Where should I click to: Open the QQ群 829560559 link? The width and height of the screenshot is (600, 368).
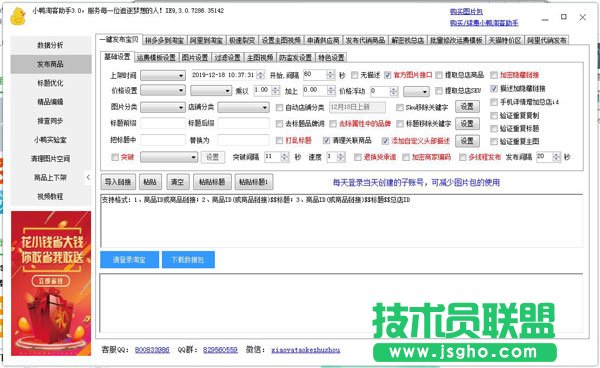click(x=220, y=350)
